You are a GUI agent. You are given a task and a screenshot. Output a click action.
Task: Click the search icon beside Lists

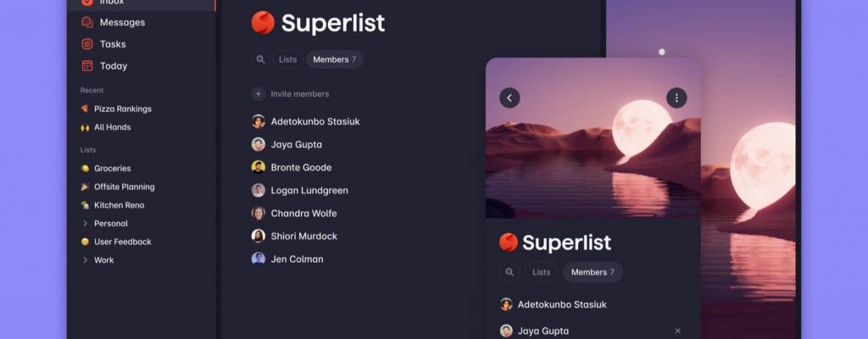pos(260,59)
